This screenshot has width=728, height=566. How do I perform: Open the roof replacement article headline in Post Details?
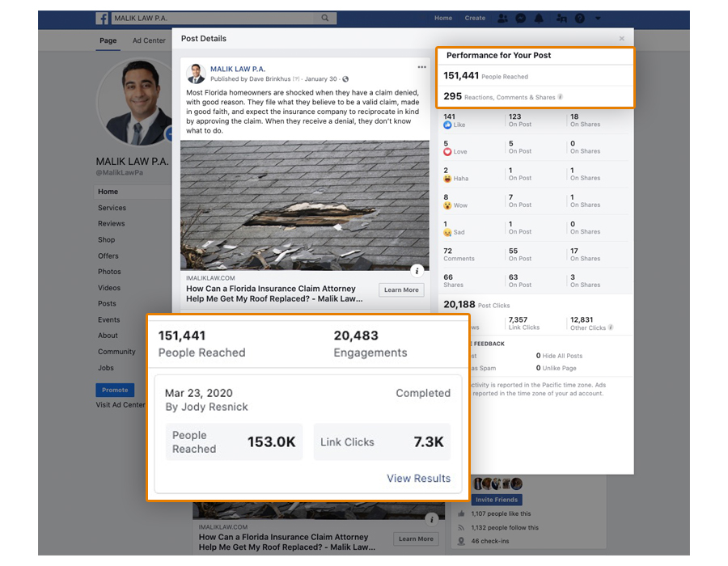tap(274, 294)
